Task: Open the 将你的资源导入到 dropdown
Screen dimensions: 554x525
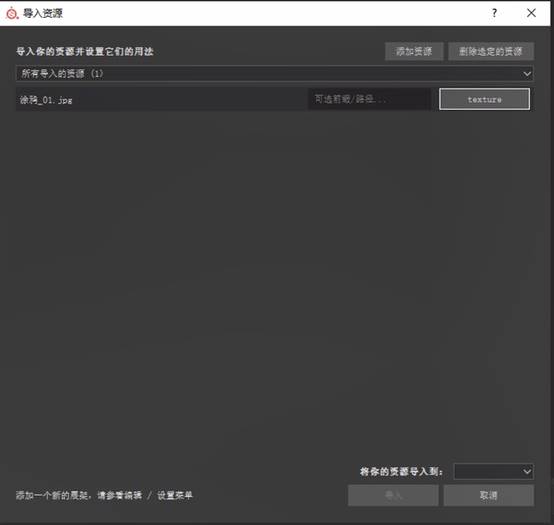Action: [493, 471]
